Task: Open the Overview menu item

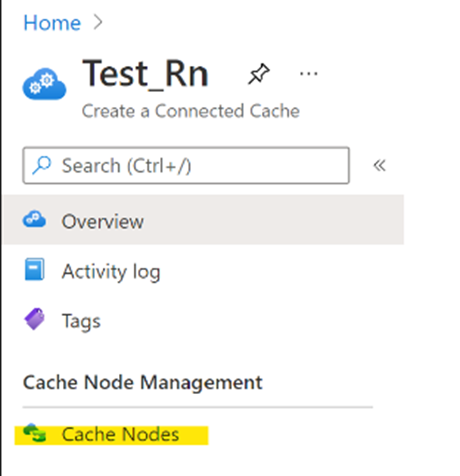Action: pyautogui.click(x=203, y=219)
